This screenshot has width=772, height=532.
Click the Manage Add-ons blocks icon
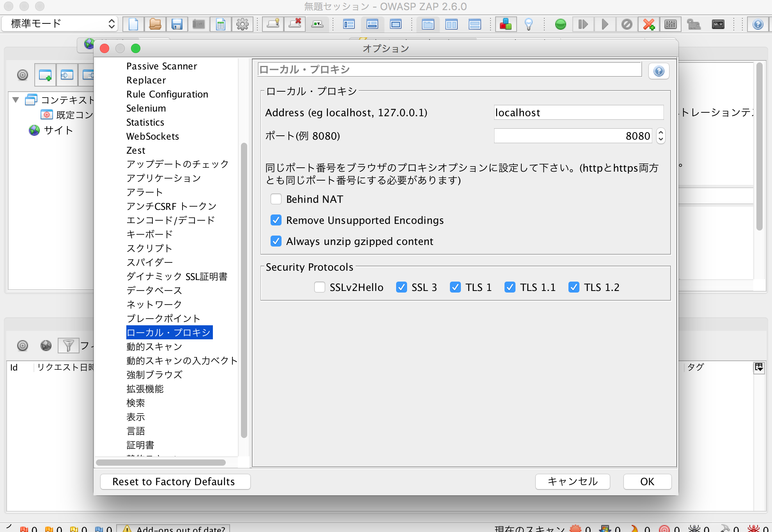[505, 24]
